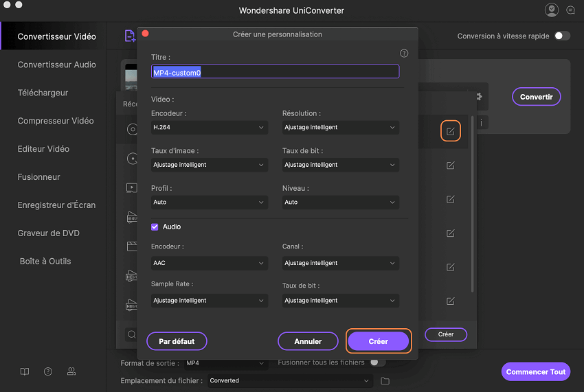Image resolution: width=584 pixels, height=392 pixels.
Task: Open the video Encodeur H.264 dropdown
Action: coord(209,128)
